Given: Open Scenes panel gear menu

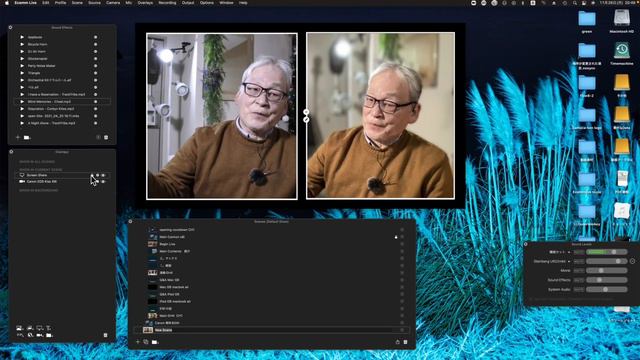Looking at the screenshot, I should tap(130, 222).
